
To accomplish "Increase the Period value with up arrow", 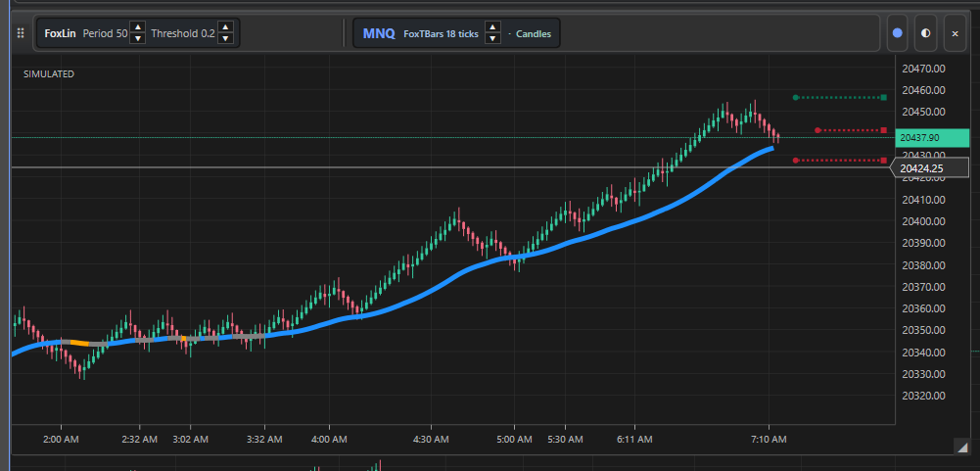I will point(138,27).
